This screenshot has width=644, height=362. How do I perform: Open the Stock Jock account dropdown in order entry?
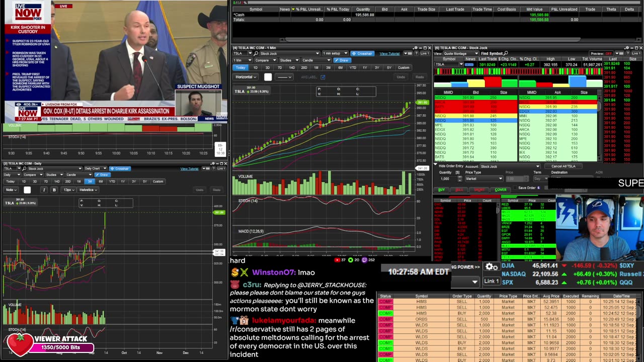coord(510,166)
